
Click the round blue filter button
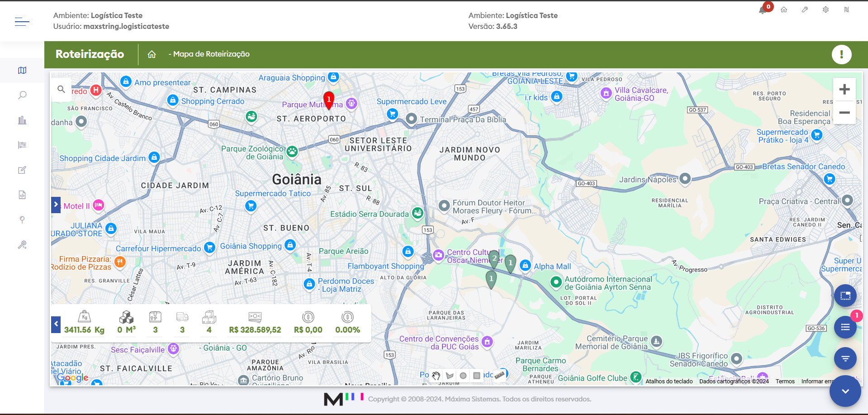pos(845,358)
